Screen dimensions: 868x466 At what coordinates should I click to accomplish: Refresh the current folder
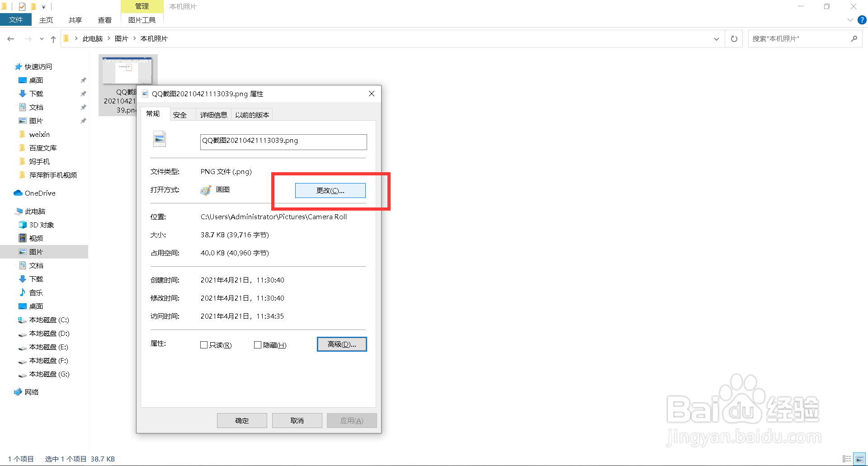(734, 39)
